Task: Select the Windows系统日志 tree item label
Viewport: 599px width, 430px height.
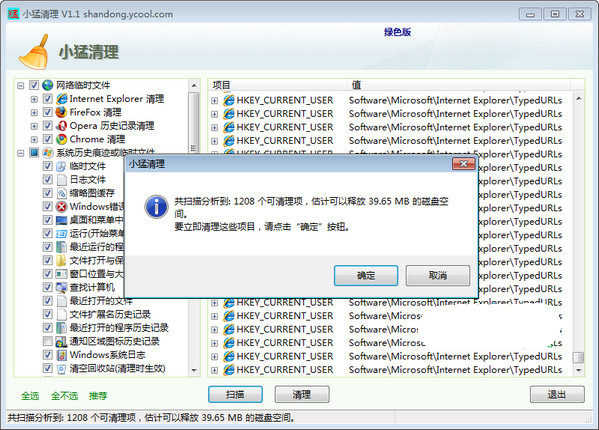Action: [x=107, y=355]
